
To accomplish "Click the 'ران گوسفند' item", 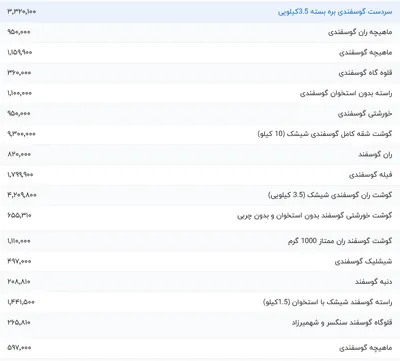I will click(x=375, y=154).
